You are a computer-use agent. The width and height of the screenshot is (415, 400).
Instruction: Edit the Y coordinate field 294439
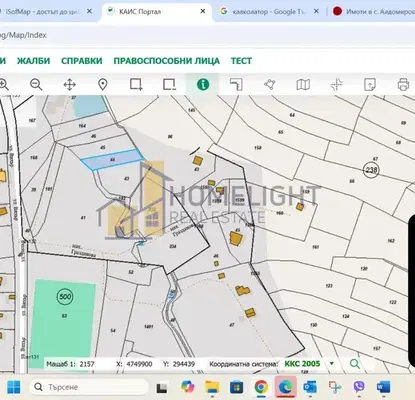pos(184,364)
